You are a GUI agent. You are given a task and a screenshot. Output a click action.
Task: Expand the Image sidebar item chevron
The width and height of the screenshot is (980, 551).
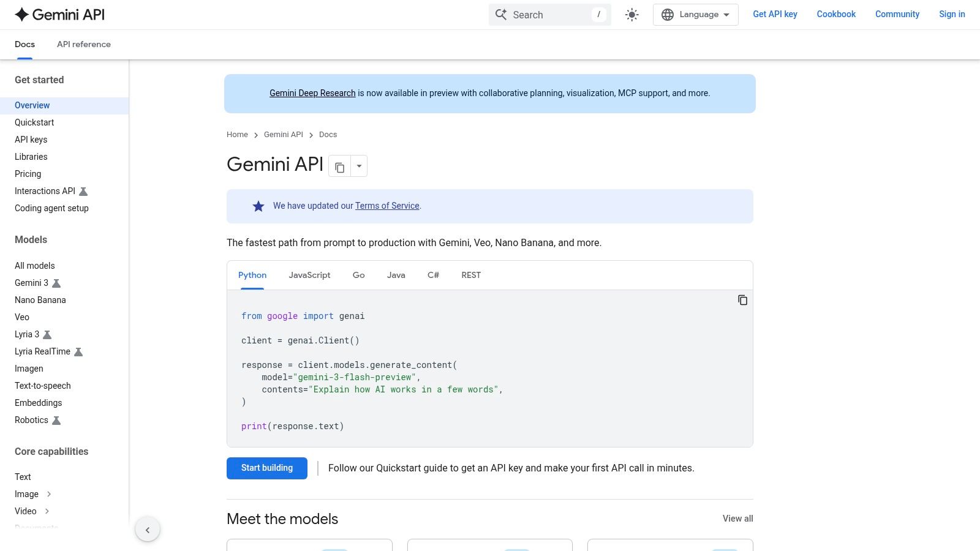point(49,494)
